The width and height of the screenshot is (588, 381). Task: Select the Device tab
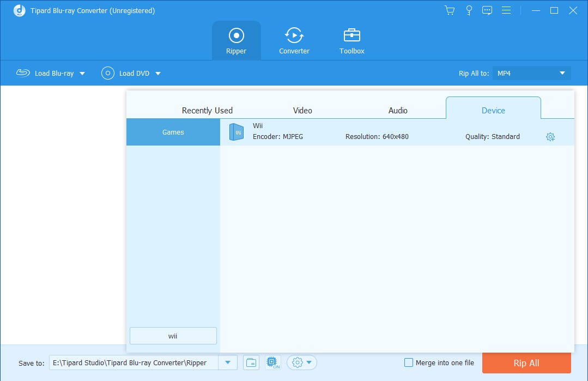493,108
